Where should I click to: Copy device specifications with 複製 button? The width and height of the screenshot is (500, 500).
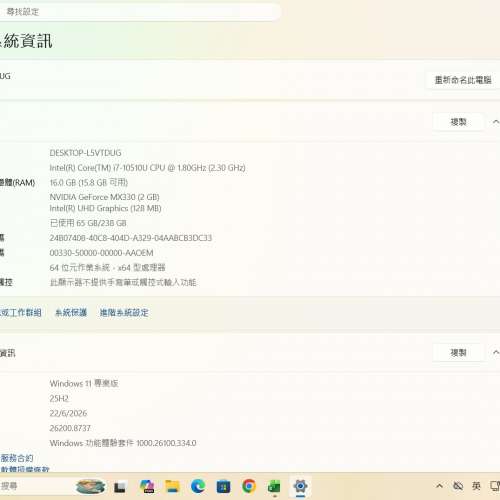458,122
